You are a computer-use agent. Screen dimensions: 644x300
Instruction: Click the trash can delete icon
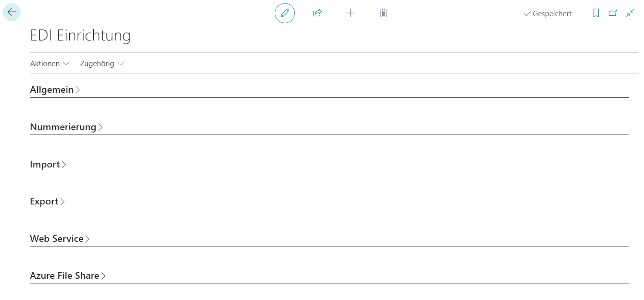(383, 13)
